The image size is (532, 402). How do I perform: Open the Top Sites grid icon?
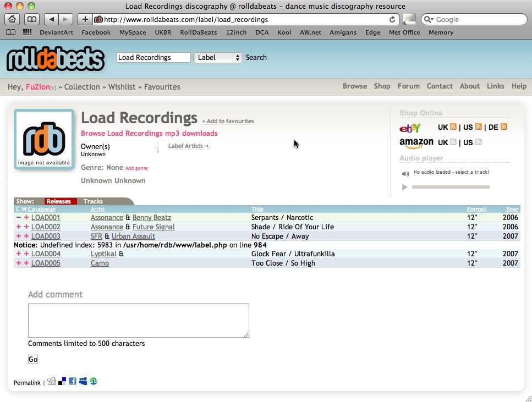click(27, 32)
